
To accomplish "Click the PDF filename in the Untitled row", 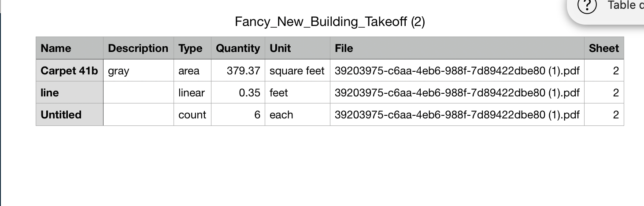I will pyautogui.click(x=457, y=114).
